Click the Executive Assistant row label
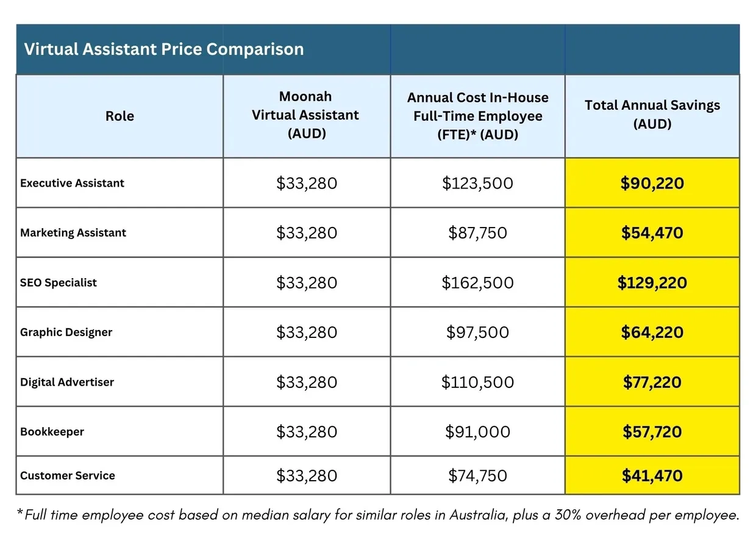 72,183
